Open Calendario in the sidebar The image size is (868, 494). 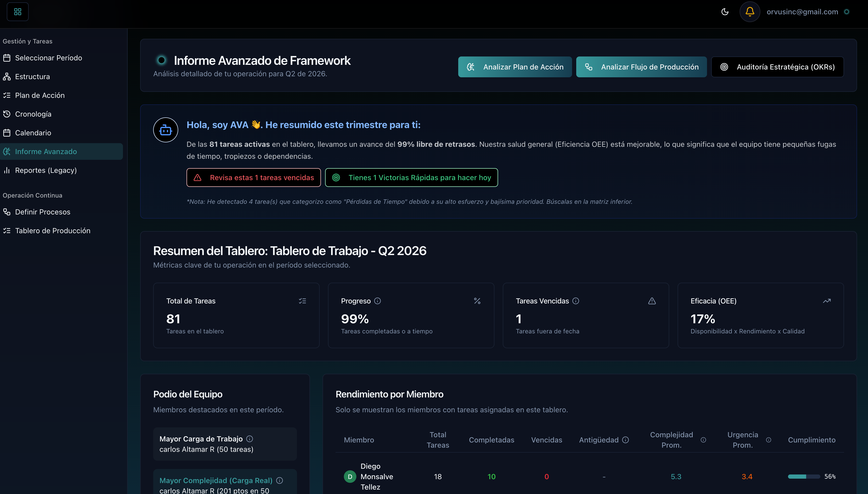coord(61,133)
